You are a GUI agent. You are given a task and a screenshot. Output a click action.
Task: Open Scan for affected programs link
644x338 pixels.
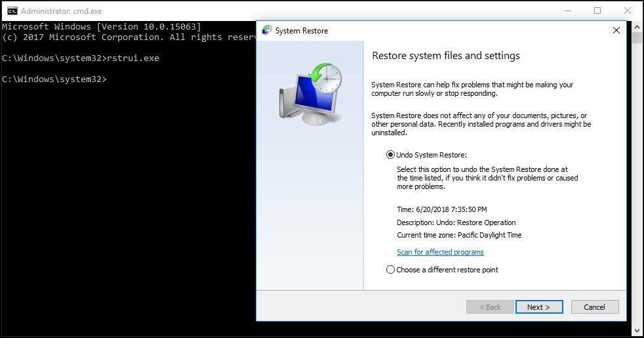(440, 252)
